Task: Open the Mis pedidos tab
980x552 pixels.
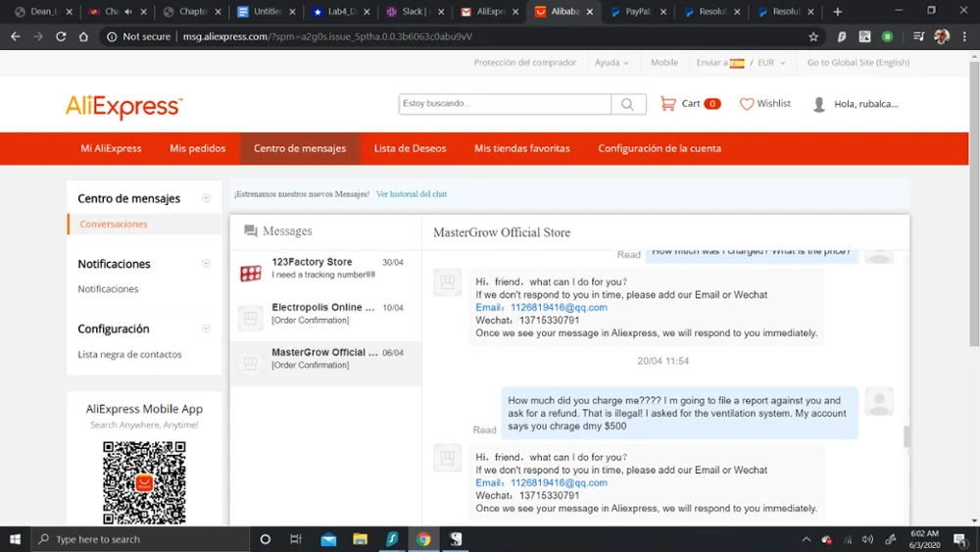Action: point(198,149)
